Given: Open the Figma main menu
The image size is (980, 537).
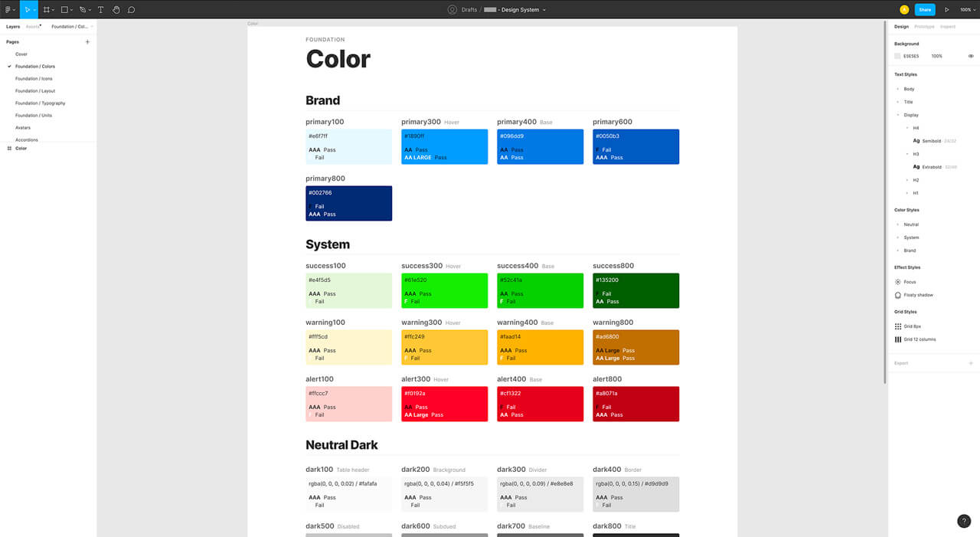Looking at the screenshot, I should [x=9, y=9].
